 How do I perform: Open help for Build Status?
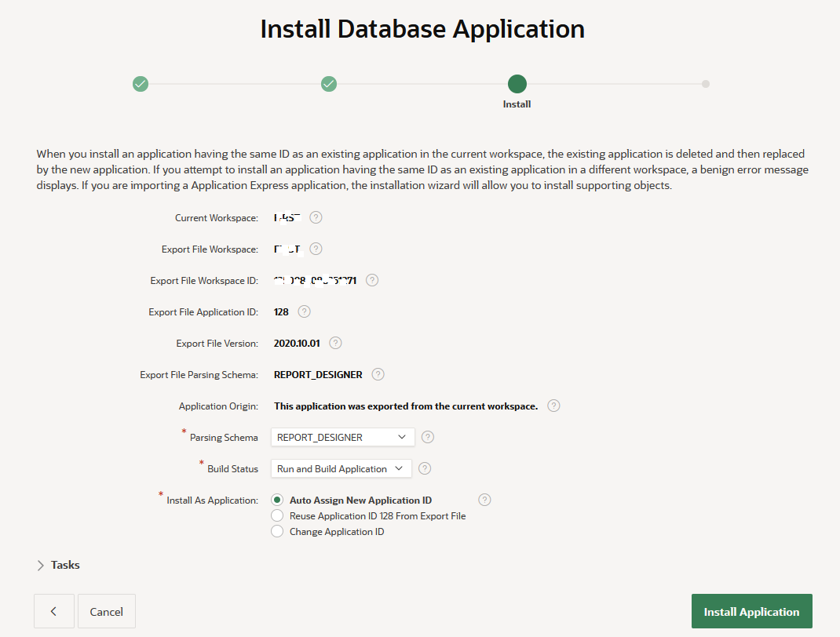425,468
